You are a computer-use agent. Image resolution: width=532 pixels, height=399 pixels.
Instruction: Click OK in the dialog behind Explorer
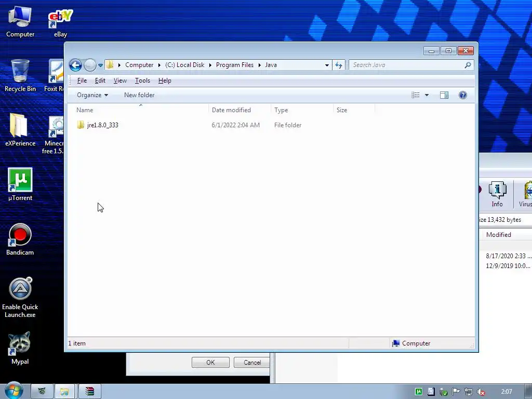point(210,362)
